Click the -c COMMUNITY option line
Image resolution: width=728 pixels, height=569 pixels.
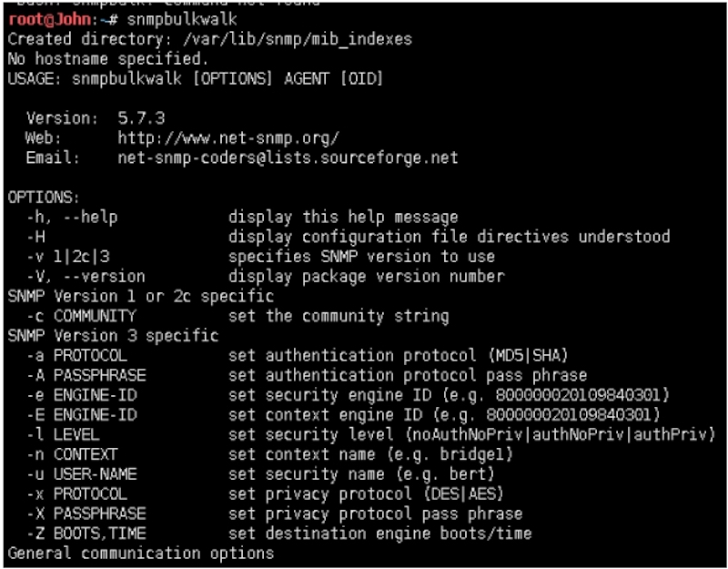point(238,316)
